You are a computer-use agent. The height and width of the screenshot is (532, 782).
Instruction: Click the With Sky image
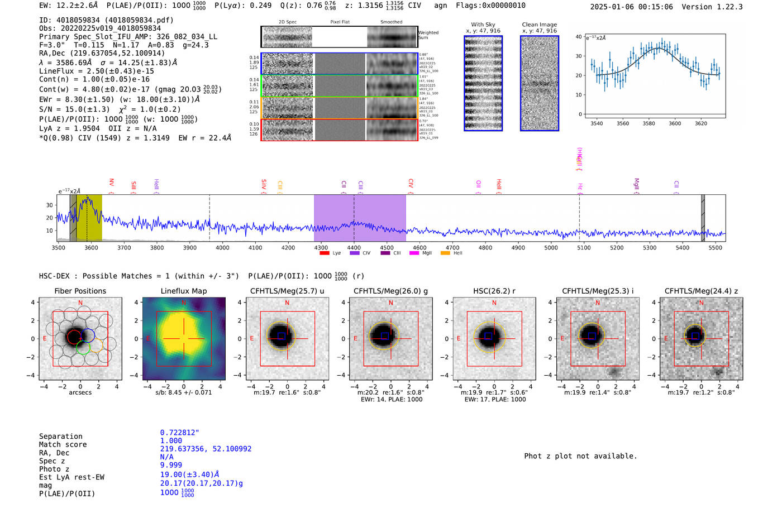(x=483, y=83)
